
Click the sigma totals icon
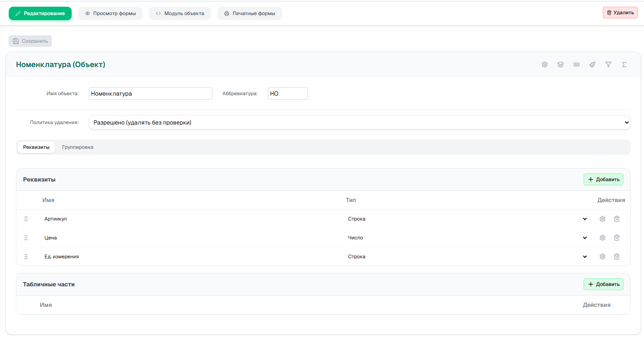(x=624, y=65)
